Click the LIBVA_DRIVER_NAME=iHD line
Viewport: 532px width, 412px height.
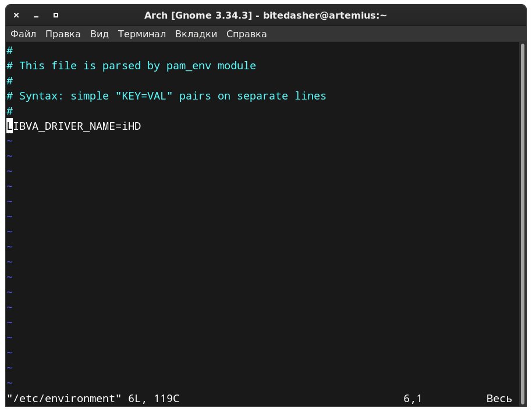pyautogui.click(x=73, y=126)
